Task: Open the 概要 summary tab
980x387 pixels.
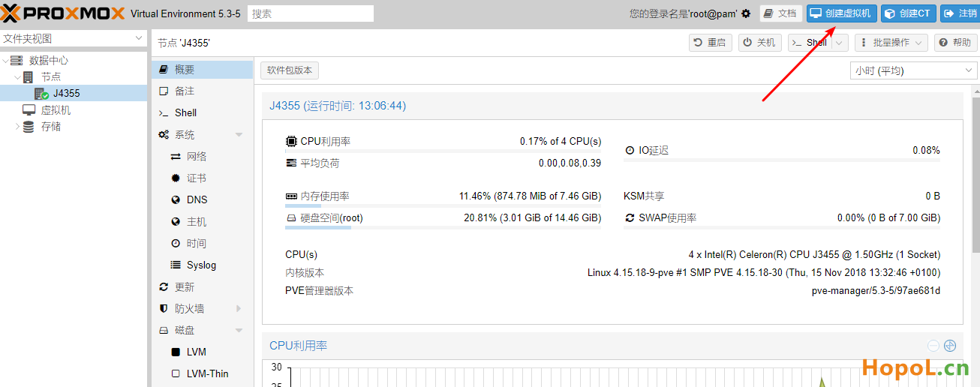Action: 202,70
